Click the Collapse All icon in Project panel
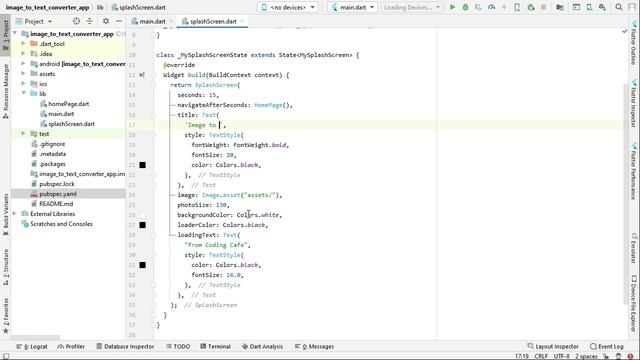This screenshot has width=640, height=360. (x=89, y=21)
